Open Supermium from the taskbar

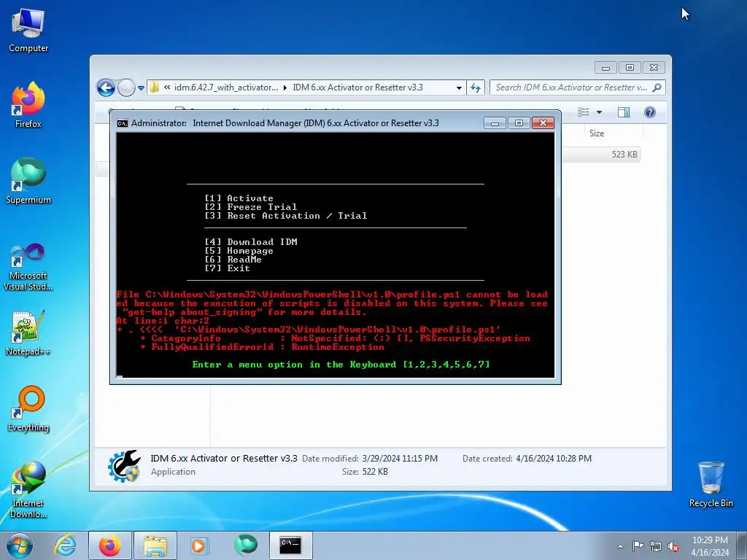click(246, 545)
